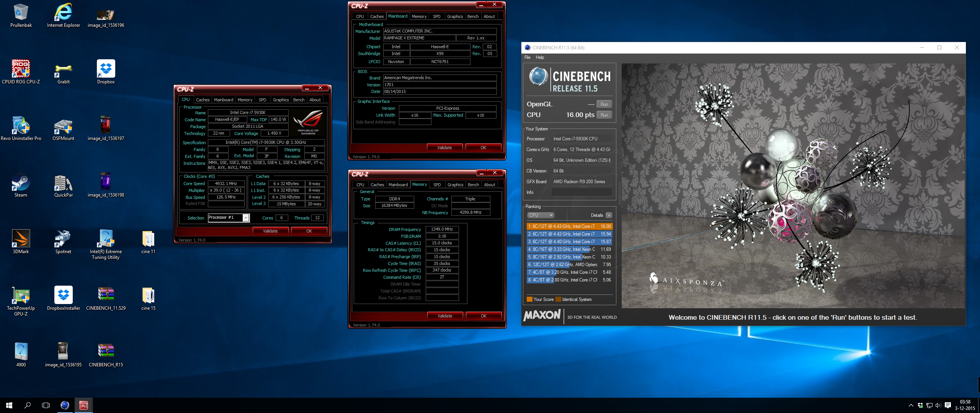Open the Action Center notification icon
980x413 pixels.
(x=948, y=405)
